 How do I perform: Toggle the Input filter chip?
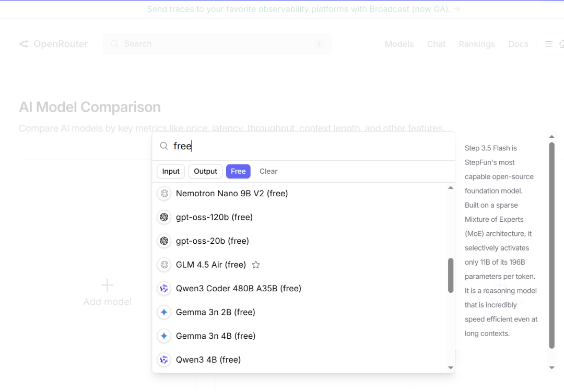click(171, 171)
